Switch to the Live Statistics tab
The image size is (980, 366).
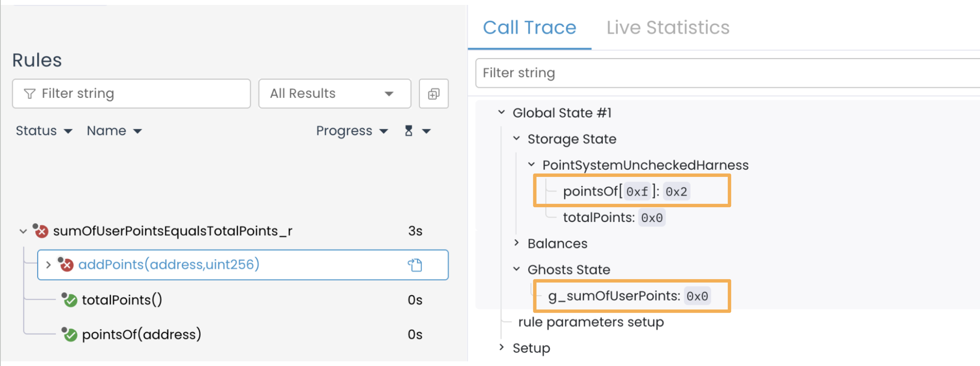(668, 28)
